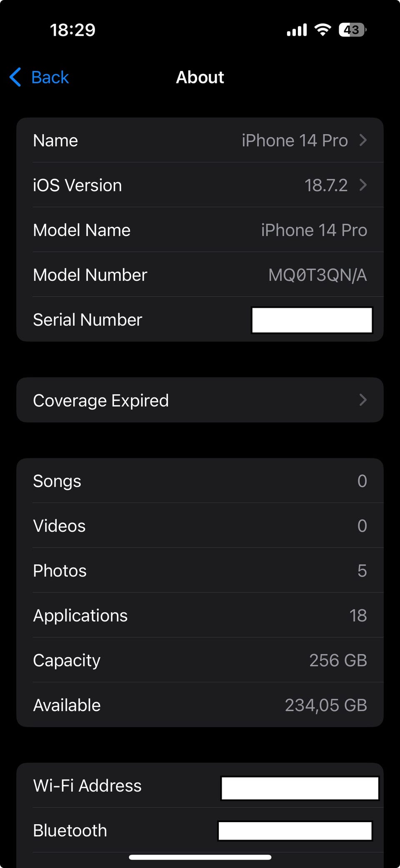Tap the Available 234,05 GB row
The height and width of the screenshot is (868, 400).
pyautogui.click(x=200, y=705)
